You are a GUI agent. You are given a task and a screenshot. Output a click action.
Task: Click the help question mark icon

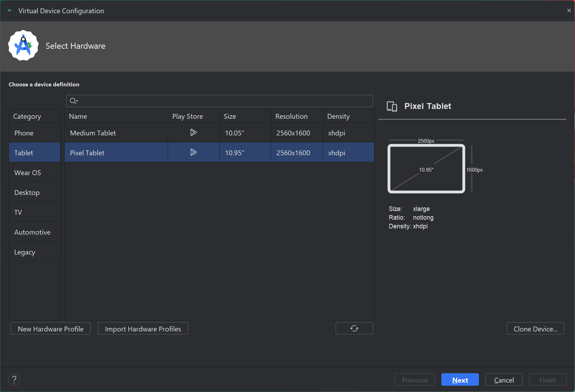click(14, 379)
